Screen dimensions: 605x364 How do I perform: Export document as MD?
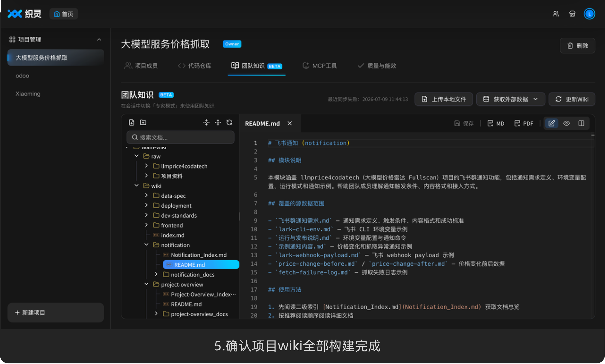pyautogui.click(x=496, y=123)
